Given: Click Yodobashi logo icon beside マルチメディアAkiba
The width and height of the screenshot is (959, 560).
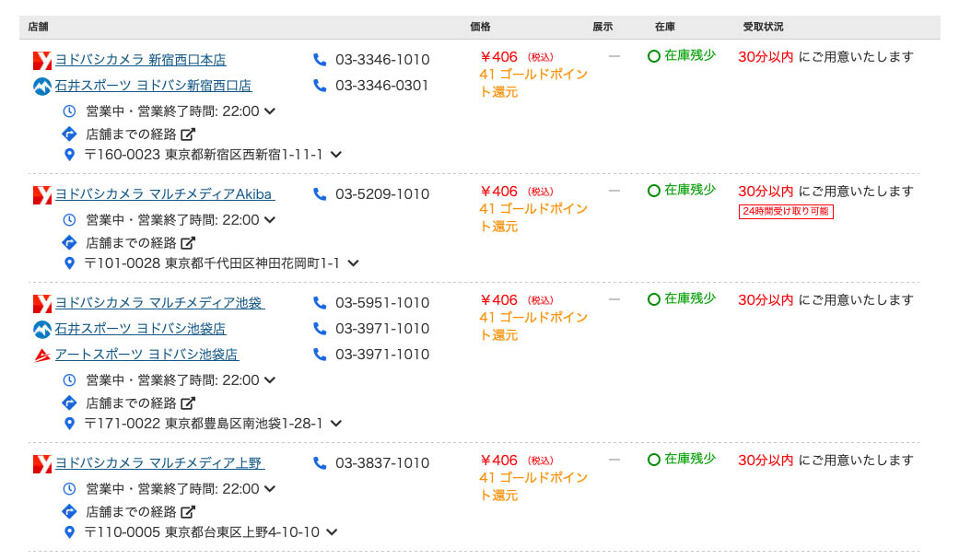Looking at the screenshot, I should [x=42, y=195].
